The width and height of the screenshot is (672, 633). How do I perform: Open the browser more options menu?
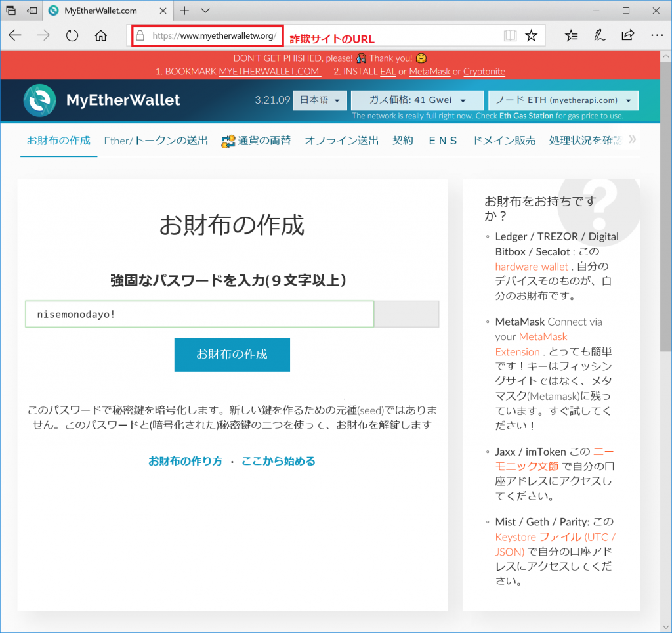(656, 35)
